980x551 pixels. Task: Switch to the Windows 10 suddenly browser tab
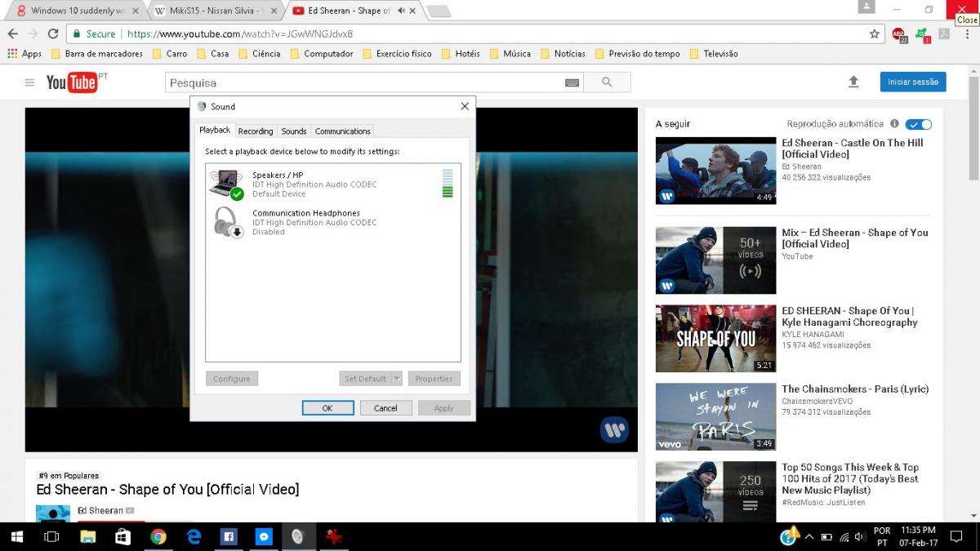78,11
